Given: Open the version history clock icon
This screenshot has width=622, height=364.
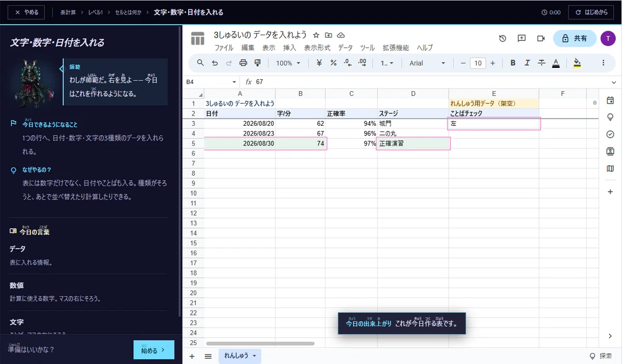Looking at the screenshot, I should click(502, 38).
